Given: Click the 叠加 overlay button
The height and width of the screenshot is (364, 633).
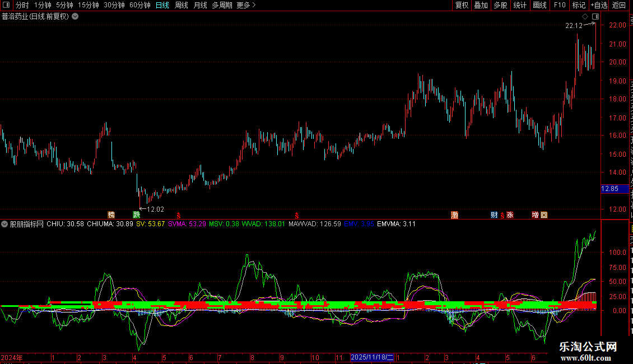Looking at the screenshot, I should [x=481, y=5].
